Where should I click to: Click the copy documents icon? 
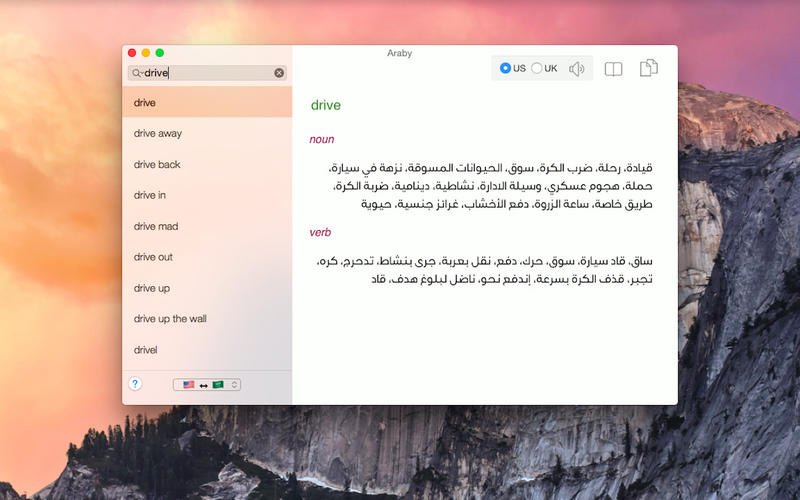pos(649,68)
